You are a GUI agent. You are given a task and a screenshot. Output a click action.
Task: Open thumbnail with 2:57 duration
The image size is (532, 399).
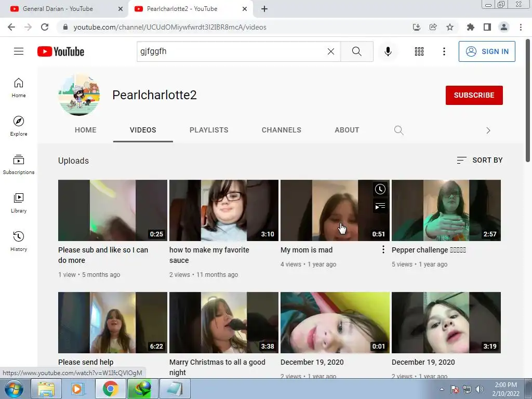coord(446,210)
